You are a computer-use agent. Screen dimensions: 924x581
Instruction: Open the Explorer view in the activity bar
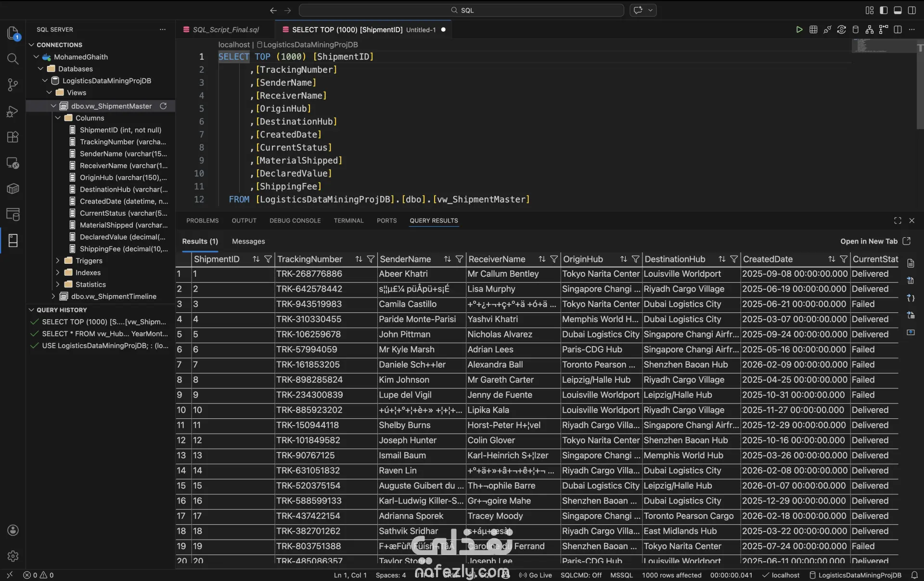[13, 33]
